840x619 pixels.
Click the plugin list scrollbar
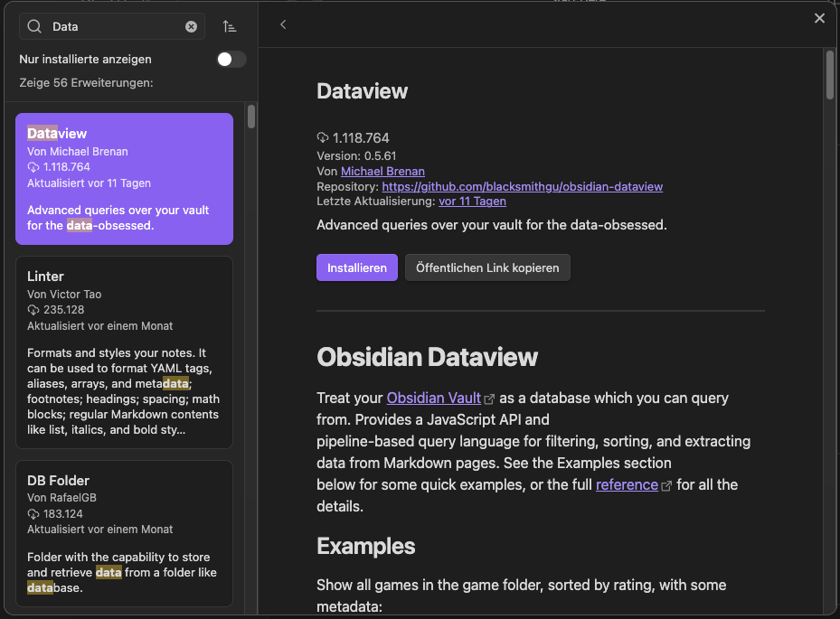point(251,117)
